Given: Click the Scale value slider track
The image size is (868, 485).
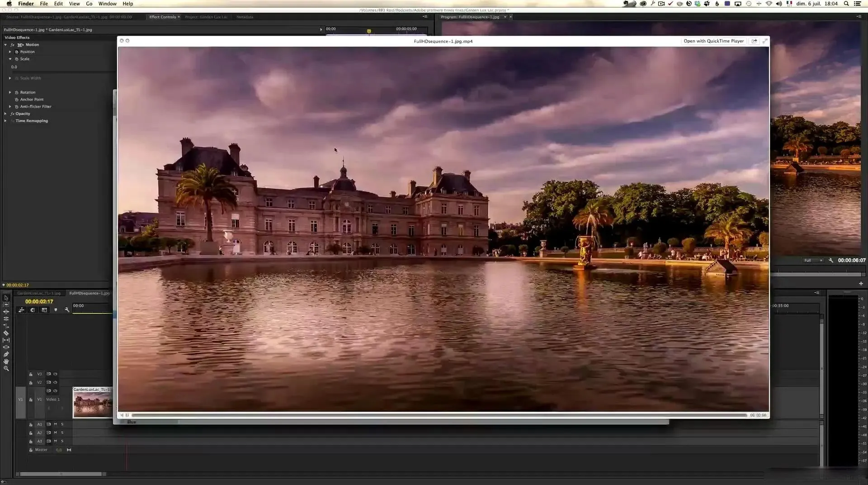Looking at the screenshot, I should pyautogui.click(x=63, y=71).
